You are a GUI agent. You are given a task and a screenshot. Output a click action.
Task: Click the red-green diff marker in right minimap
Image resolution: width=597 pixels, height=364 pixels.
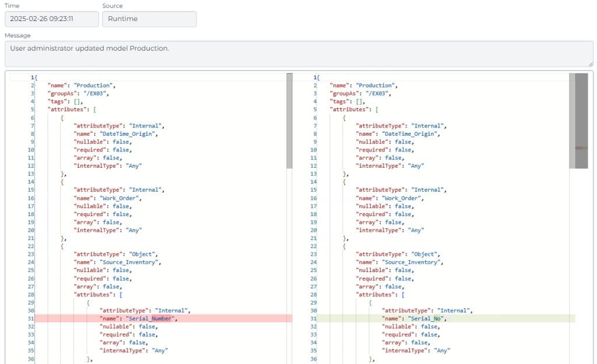coord(581,148)
